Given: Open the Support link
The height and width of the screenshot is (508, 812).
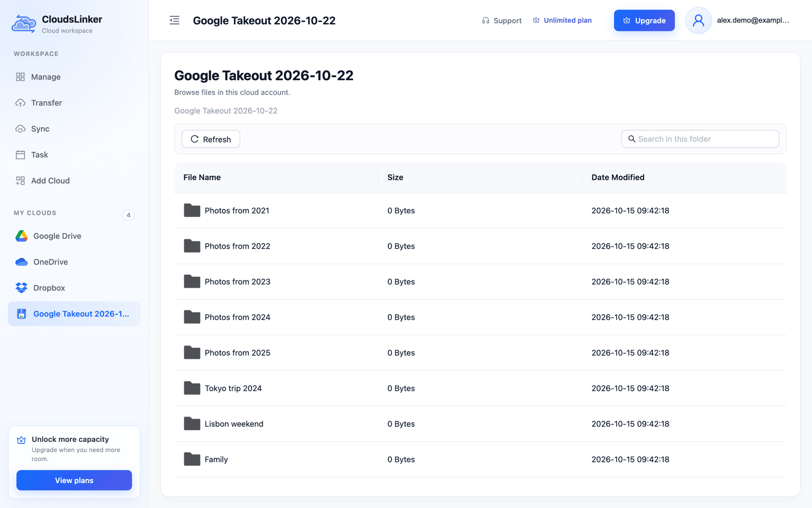Looking at the screenshot, I should pyautogui.click(x=502, y=20).
